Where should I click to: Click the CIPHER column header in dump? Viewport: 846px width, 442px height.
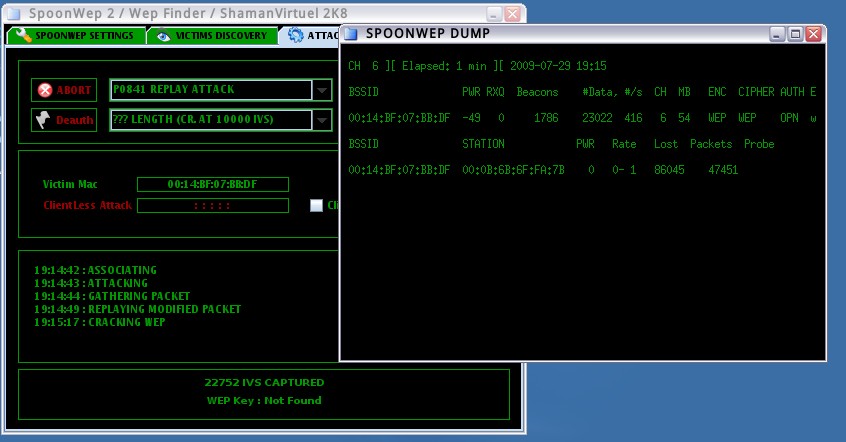(x=756, y=92)
